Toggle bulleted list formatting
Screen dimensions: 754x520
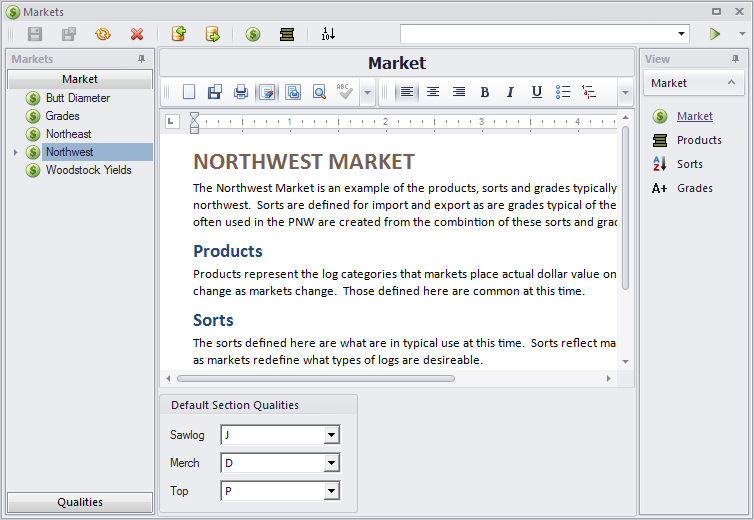(x=563, y=91)
